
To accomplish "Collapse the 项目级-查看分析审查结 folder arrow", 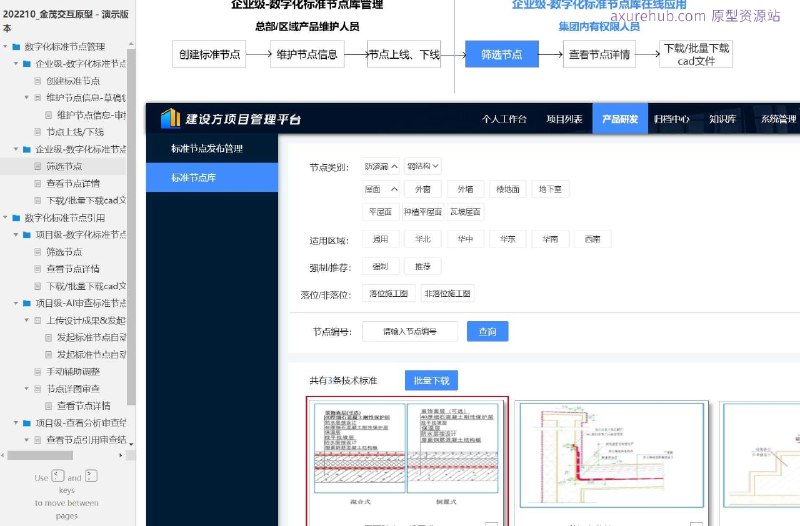I will click(16, 422).
